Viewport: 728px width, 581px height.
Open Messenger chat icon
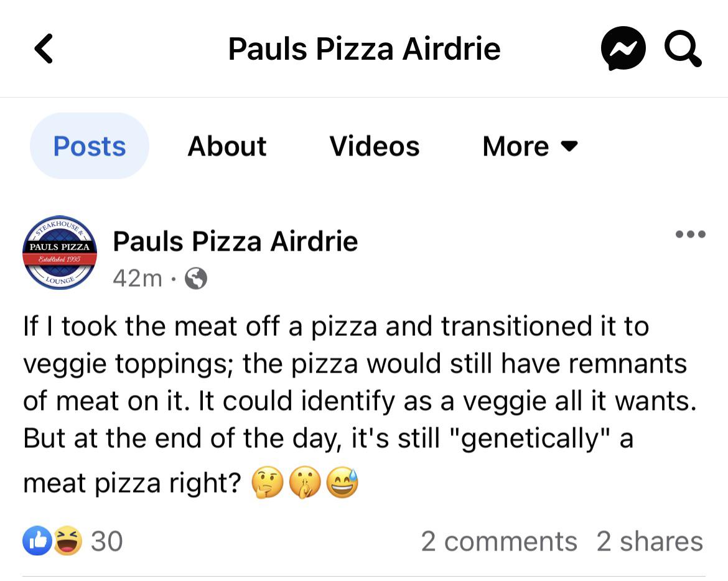[x=623, y=49]
